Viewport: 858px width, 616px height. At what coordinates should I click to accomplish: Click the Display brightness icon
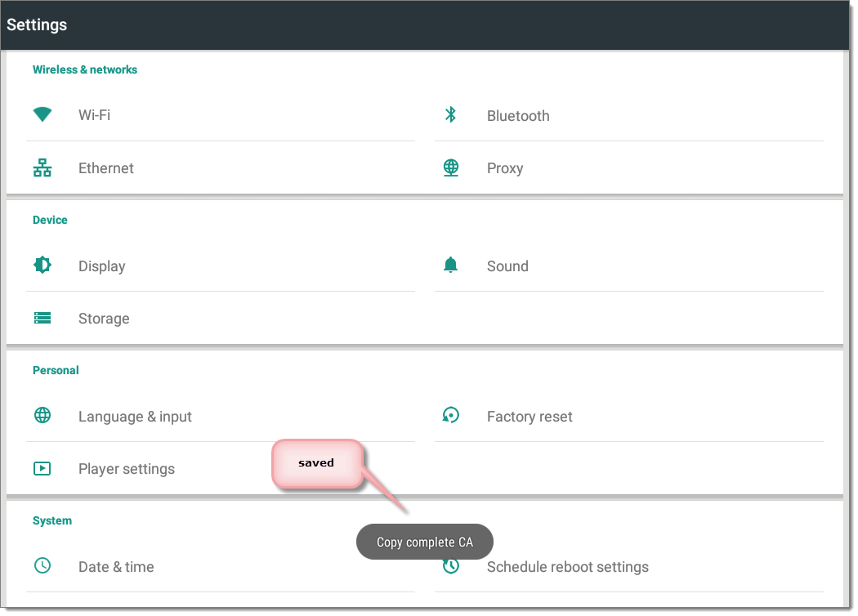click(42, 265)
